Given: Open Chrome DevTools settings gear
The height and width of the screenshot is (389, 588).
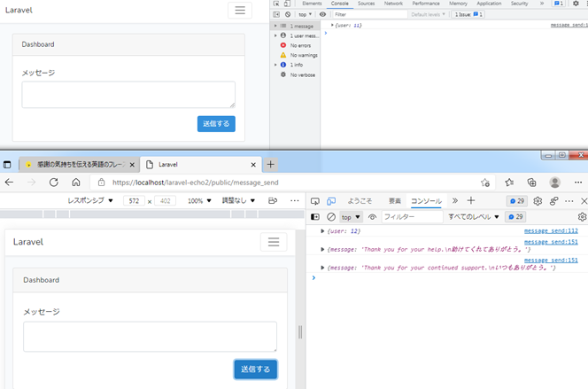Looking at the screenshot, I should click(x=576, y=4).
